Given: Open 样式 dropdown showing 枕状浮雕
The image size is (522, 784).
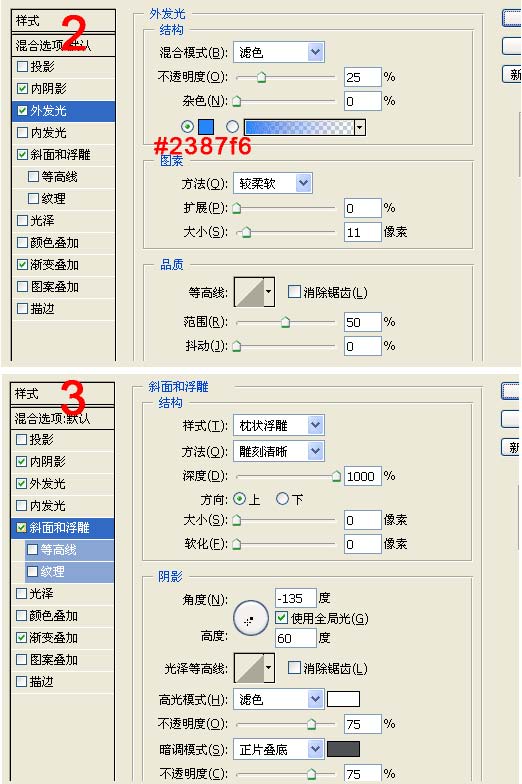Looking at the screenshot, I should [278, 425].
